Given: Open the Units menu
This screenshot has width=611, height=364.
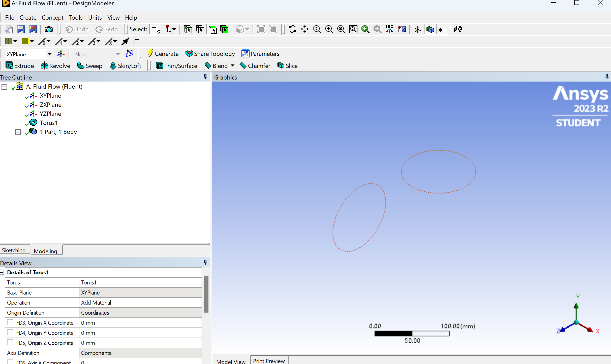Looking at the screenshot, I should click(95, 17).
